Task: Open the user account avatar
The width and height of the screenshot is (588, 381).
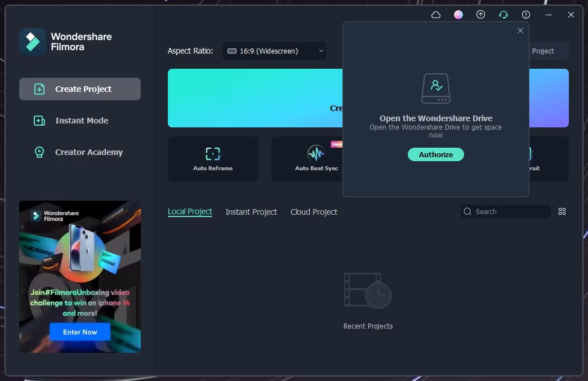Action: pyautogui.click(x=458, y=15)
